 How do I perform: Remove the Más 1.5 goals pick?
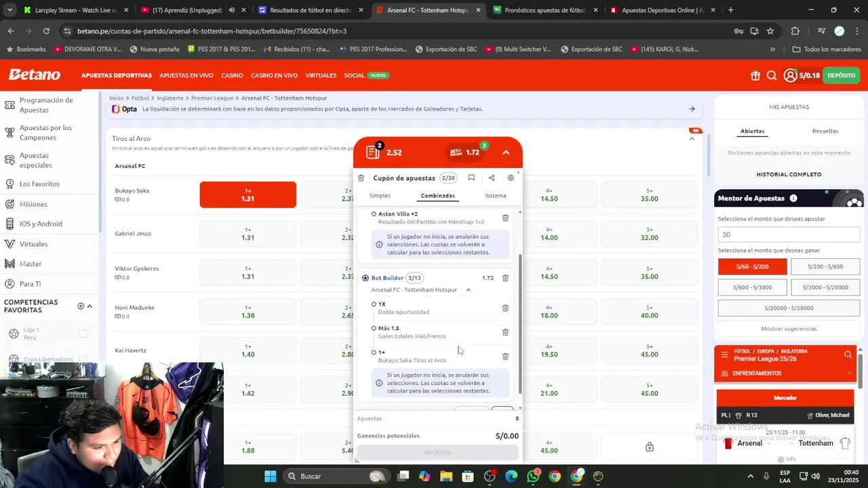[x=505, y=332]
